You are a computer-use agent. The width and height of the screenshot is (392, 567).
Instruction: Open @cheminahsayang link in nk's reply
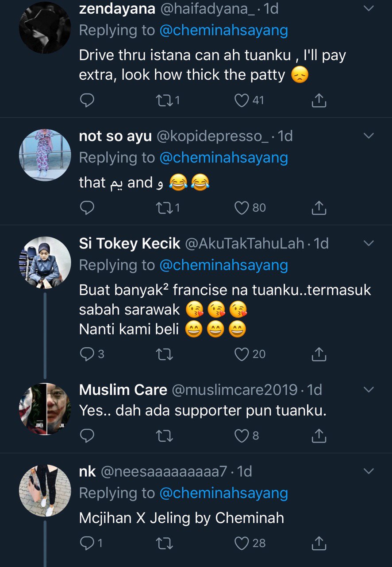223,493
